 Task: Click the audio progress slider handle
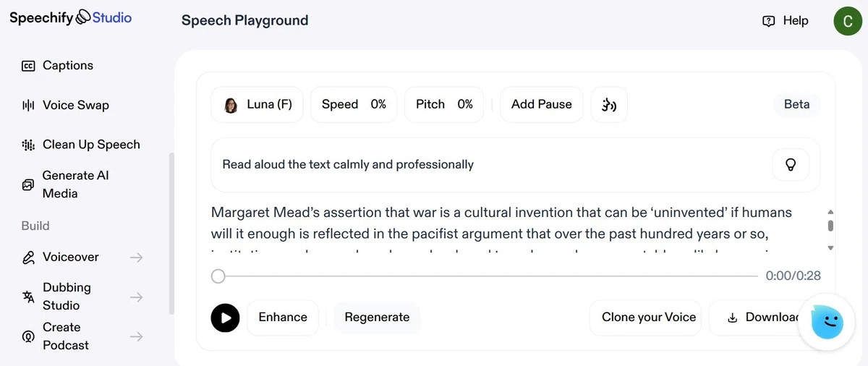[x=218, y=276]
